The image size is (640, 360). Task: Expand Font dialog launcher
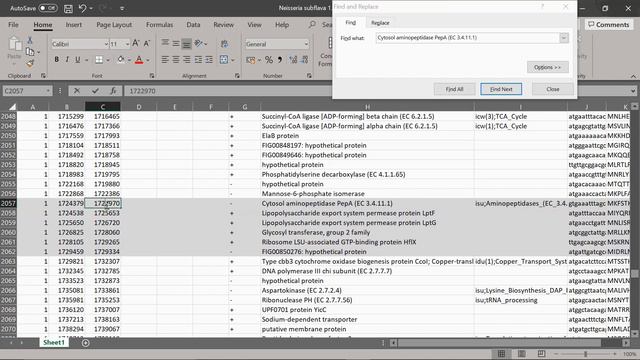pyautogui.click(x=152, y=76)
